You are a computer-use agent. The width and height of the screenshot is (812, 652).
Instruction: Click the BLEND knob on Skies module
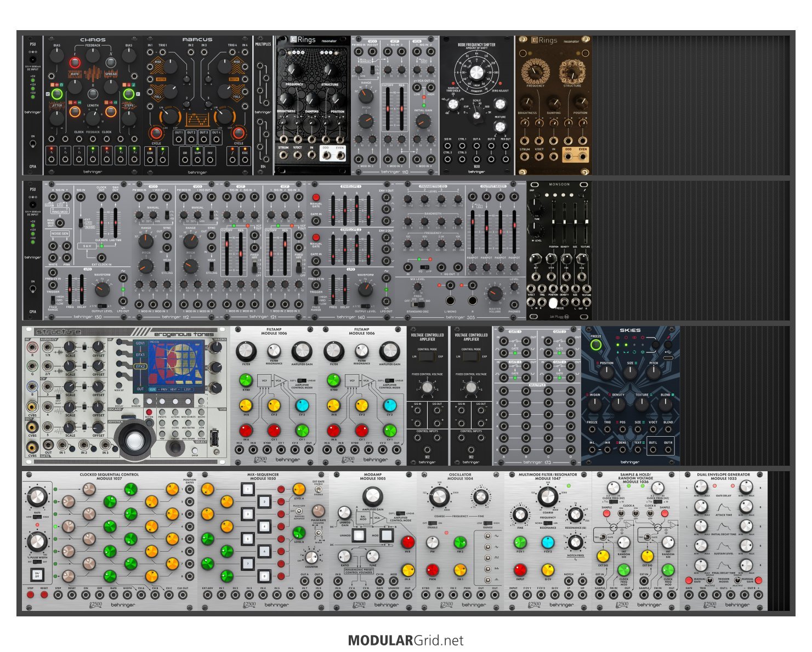[665, 404]
